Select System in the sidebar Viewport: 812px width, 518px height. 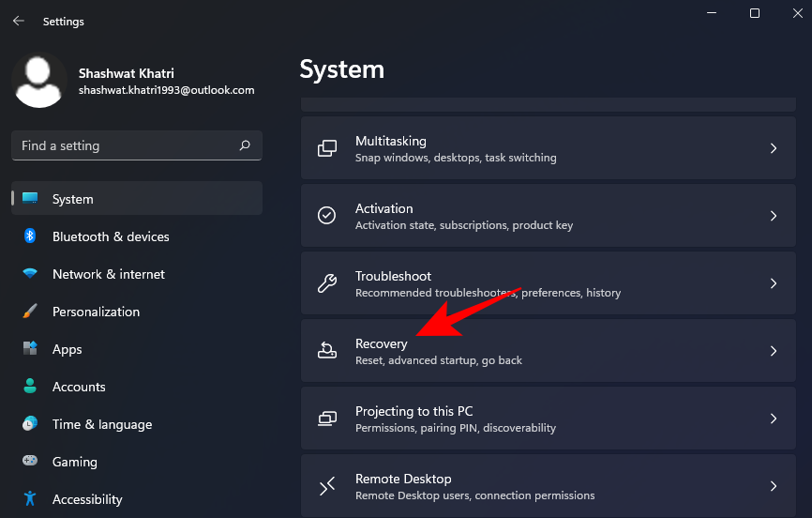coord(137,199)
